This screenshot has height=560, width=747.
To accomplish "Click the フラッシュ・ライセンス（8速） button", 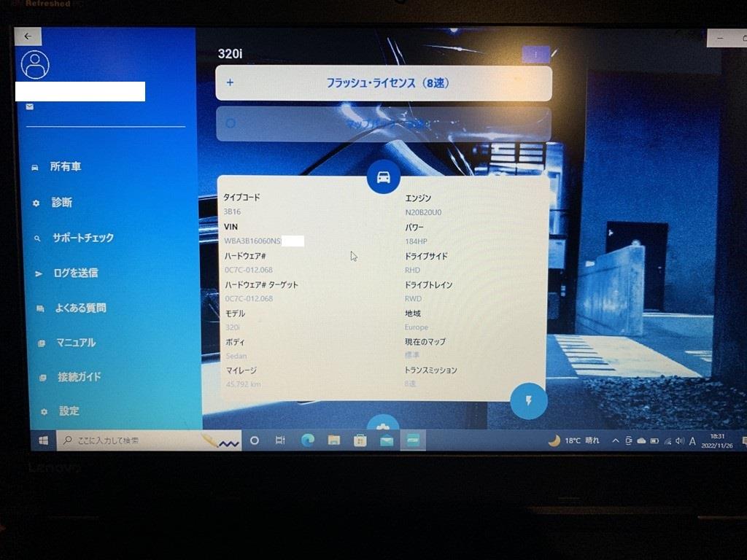I will pos(384,83).
